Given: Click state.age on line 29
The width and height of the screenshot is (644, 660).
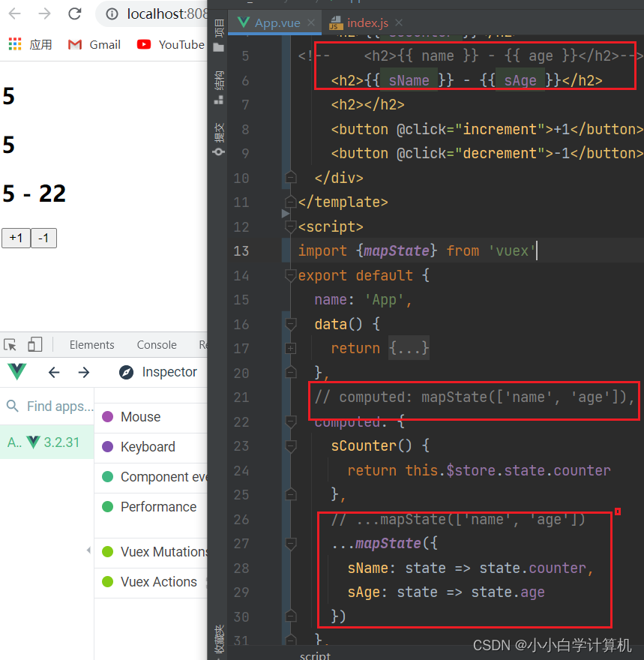Looking at the screenshot, I should click(508, 592).
